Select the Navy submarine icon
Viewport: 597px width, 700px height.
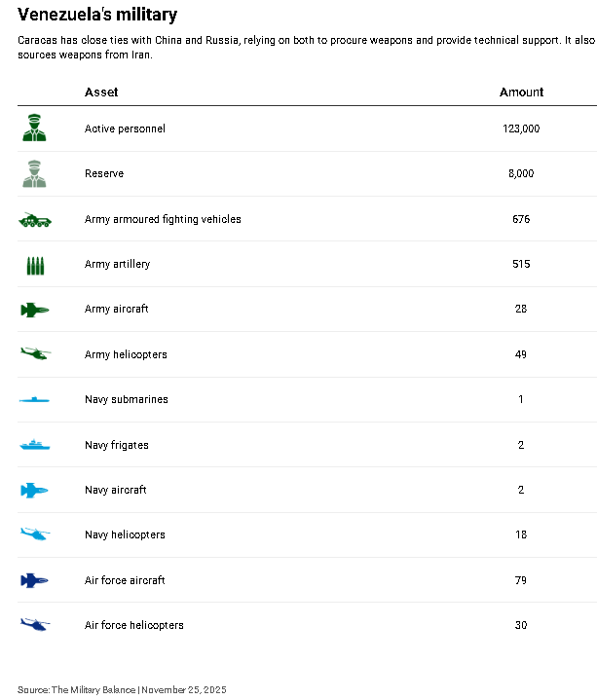coord(34,399)
